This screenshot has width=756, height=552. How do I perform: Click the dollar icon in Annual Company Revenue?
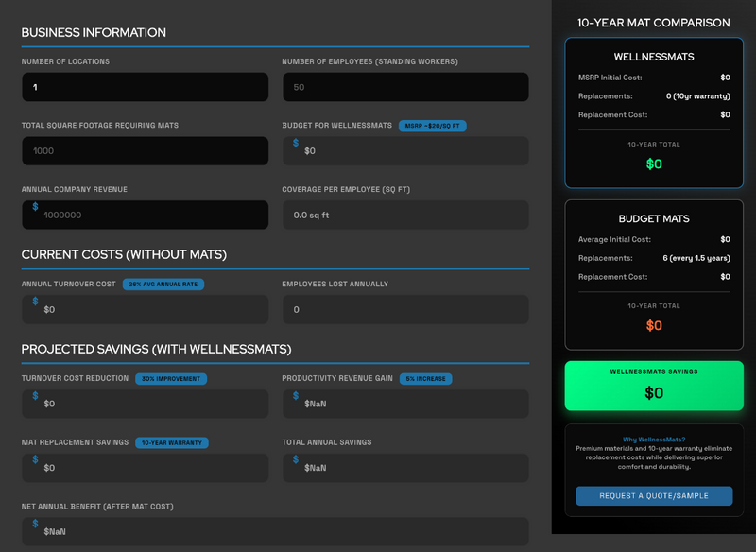pos(36,206)
